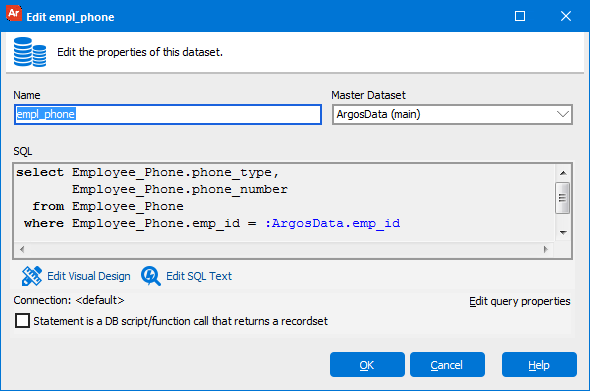The height and width of the screenshot is (391, 590).
Task: Close the Edit empl_phone dialog
Action: 566,16
